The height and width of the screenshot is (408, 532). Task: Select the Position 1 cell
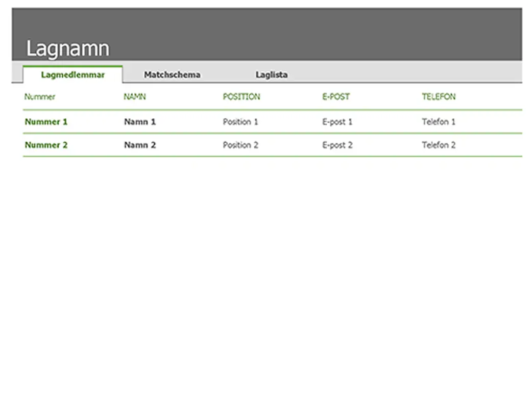[x=240, y=122]
